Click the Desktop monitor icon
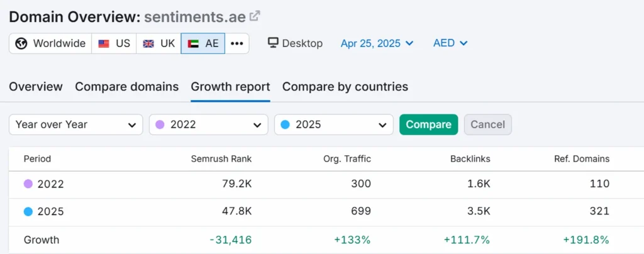The width and height of the screenshot is (644, 254). click(273, 43)
